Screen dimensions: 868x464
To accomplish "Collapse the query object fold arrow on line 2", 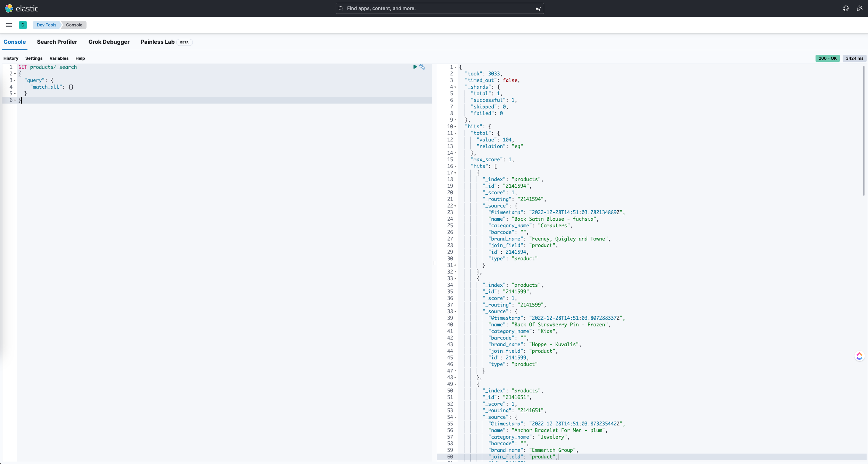I will coord(15,73).
